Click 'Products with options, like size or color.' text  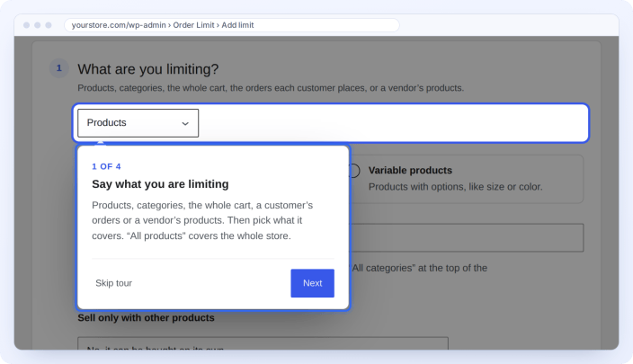[x=455, y=187]
